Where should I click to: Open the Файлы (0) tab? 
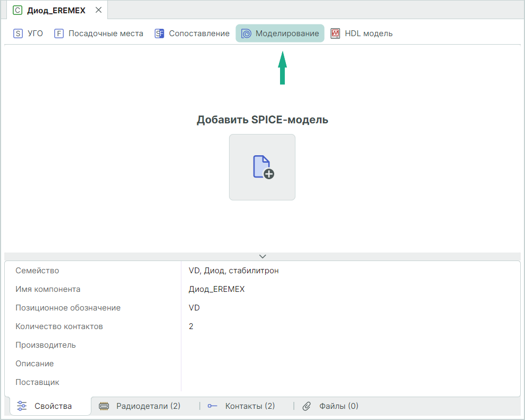330,406
